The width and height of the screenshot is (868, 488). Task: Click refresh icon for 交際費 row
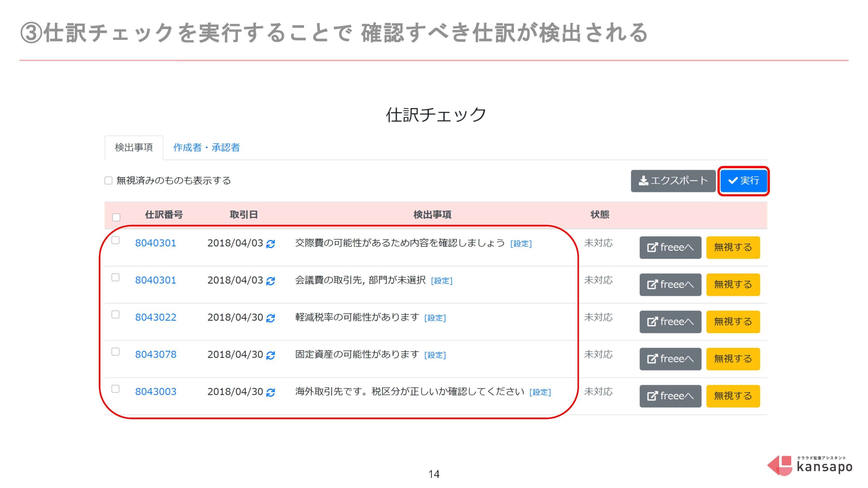271,244
